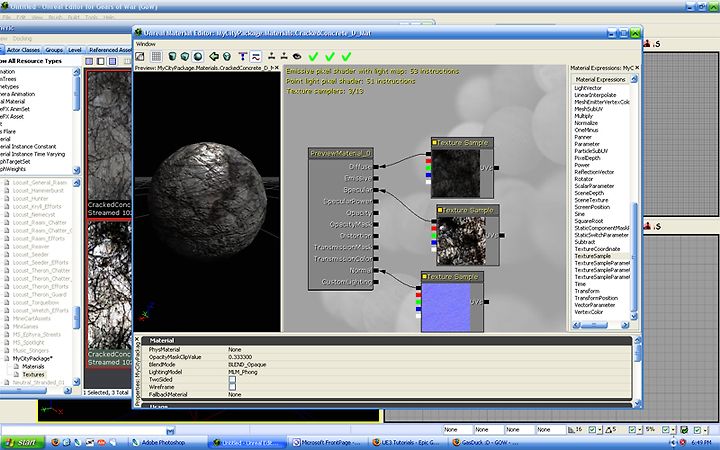The image size is (720, 450).
Task: Click the OpacityMaskClipValue field 0.333300
Action: click(240, 357)
